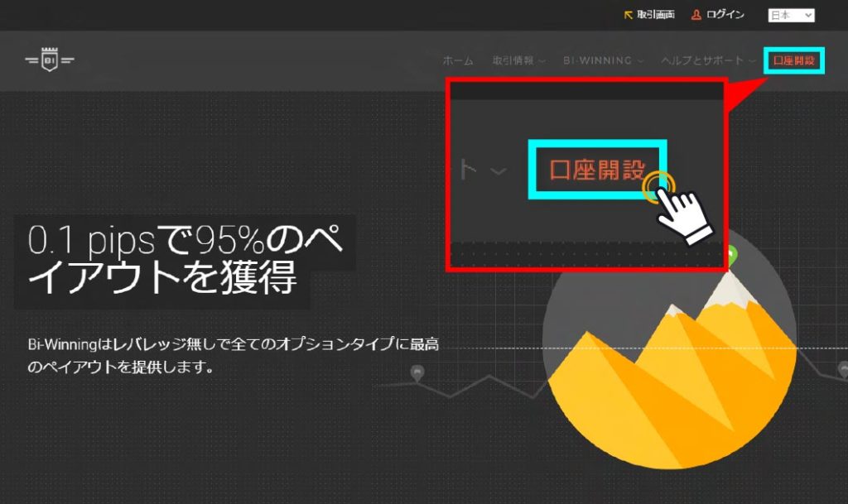This screenshot has width=848, height=504.
Task: Click the yellow arrow icon beside 取引画面
Action: (629, 15)
